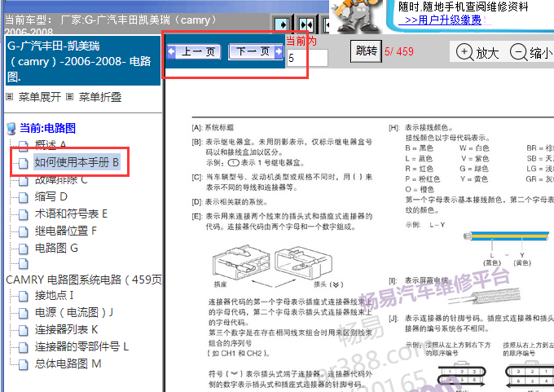The height and width of the screenshot is (392, 554).
Task: Click the double-arrow panel icon in the header
Action: [306, 24]
